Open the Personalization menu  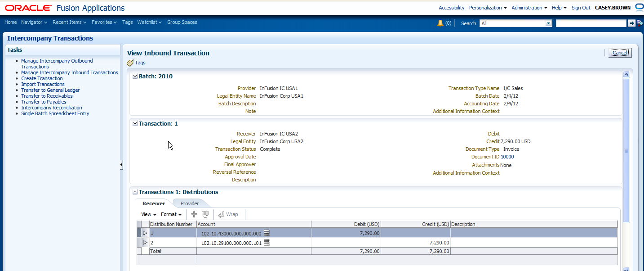pos(488,8)
